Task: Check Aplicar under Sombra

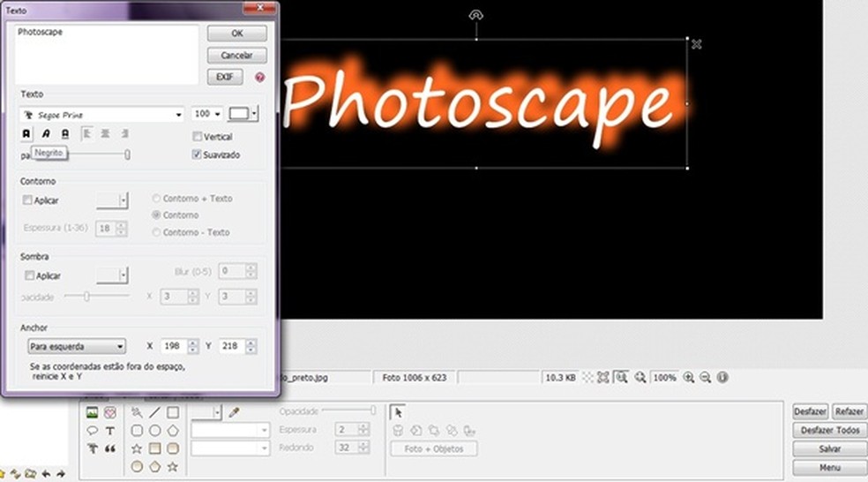Action: point(29,275)
